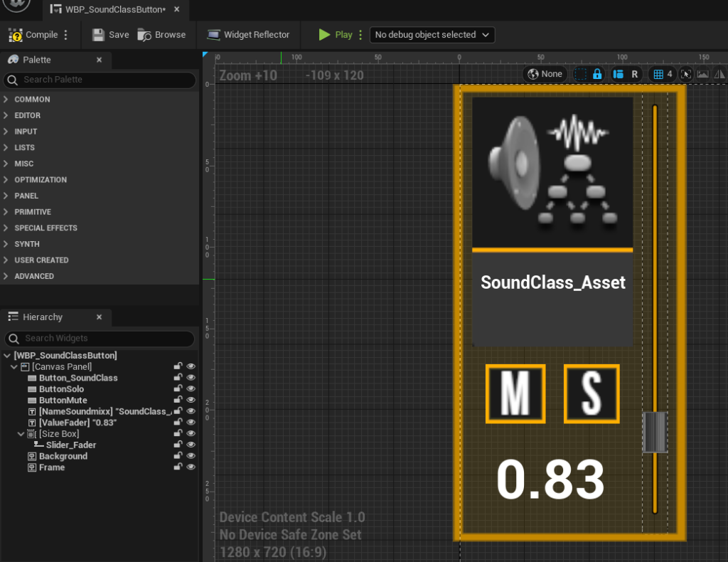This screenshot has width=728, height=562.
Task: Click Browse to locate the asset
Action: pos(161,35)
